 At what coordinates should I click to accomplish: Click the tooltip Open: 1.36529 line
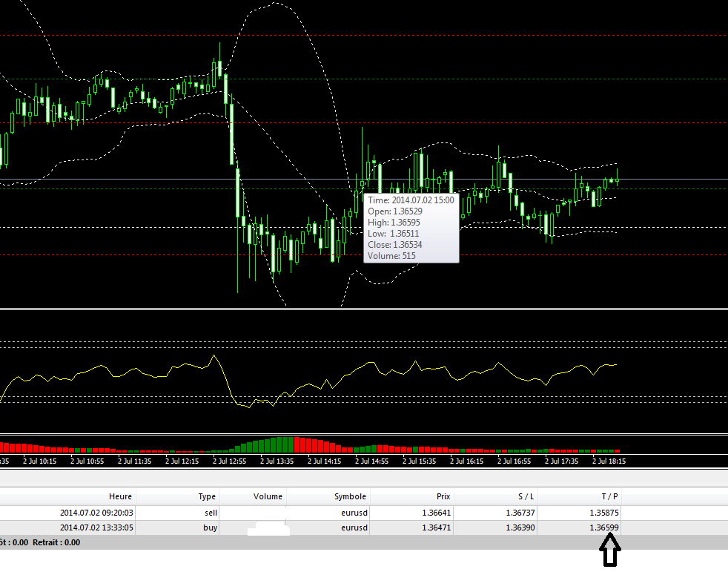coord(395,211)
